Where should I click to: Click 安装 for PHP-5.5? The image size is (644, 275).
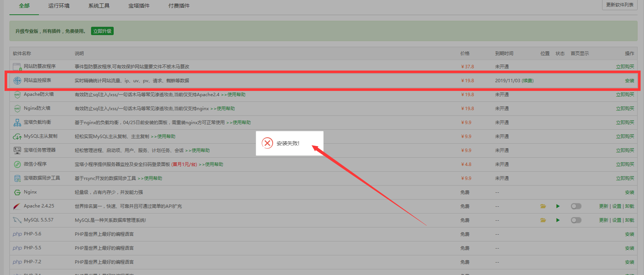pyautogui.click(x=630, y=248)
